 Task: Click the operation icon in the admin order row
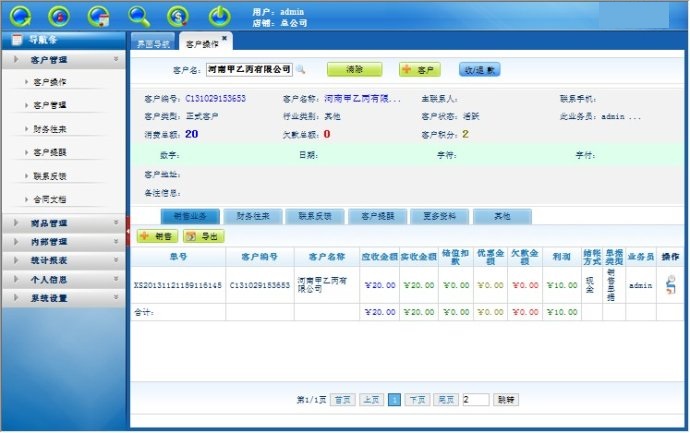[670, 285]
